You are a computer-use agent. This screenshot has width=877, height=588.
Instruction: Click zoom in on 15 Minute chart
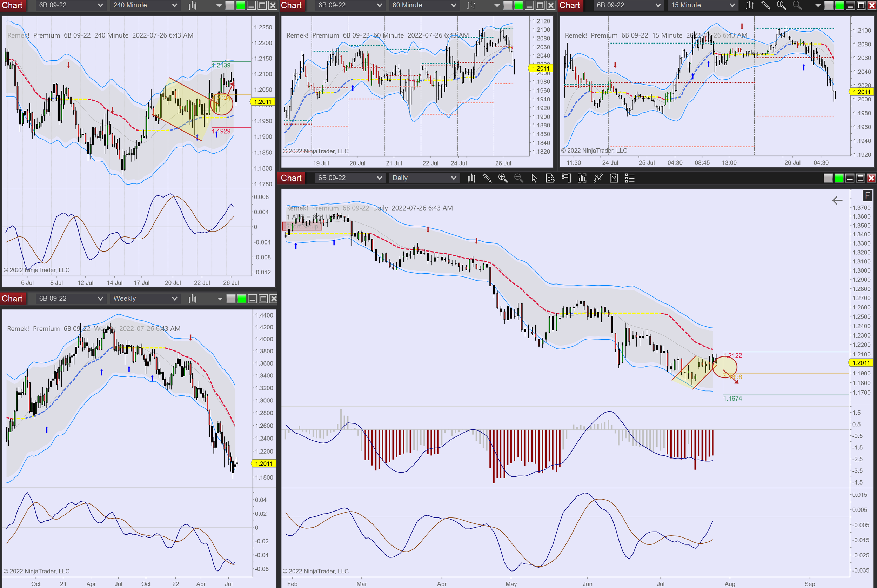(x=781, y=5)
